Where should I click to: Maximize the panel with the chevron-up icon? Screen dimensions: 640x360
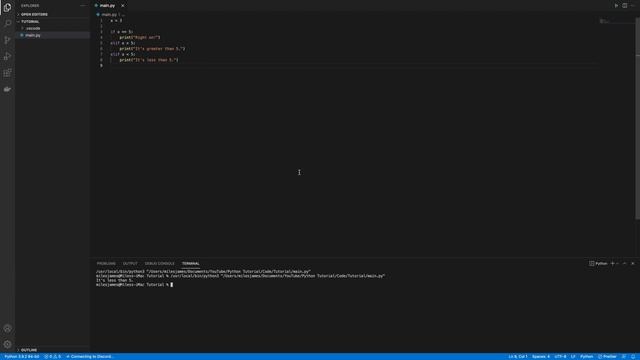[624, 264]
